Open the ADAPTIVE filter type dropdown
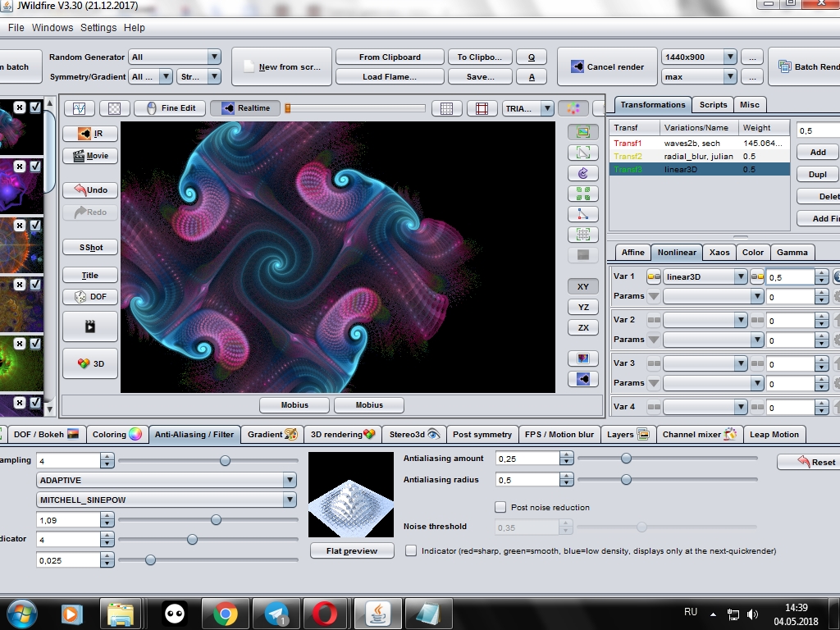Image resolution: width=840 pixels, height=630 pixels. (166, 480)
